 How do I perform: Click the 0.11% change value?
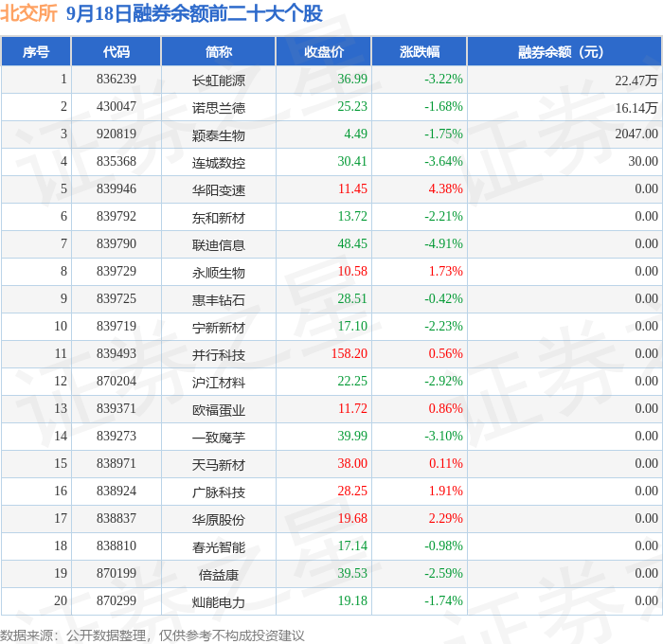click(446, 464)
